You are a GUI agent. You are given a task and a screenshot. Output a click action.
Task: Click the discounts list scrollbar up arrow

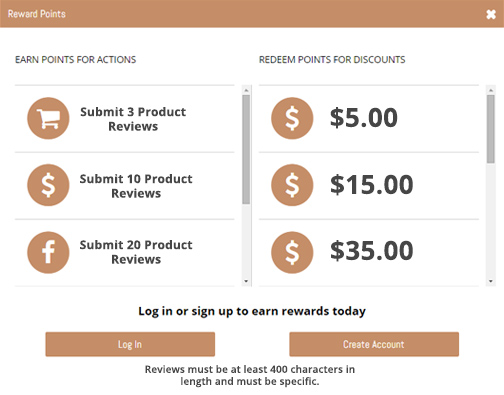491,90
